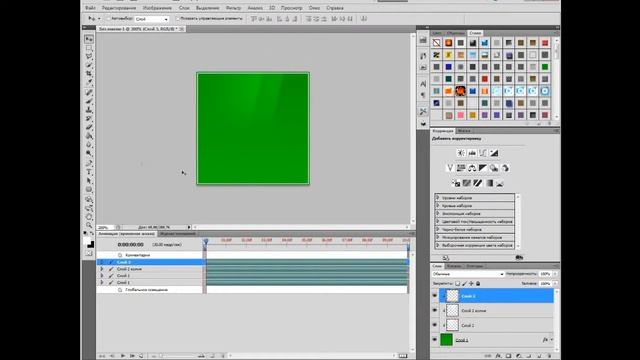The width and height of the screenshot is (640, 360).
Task: Add a Color Balance adjustment
Action: coord(472,168)
